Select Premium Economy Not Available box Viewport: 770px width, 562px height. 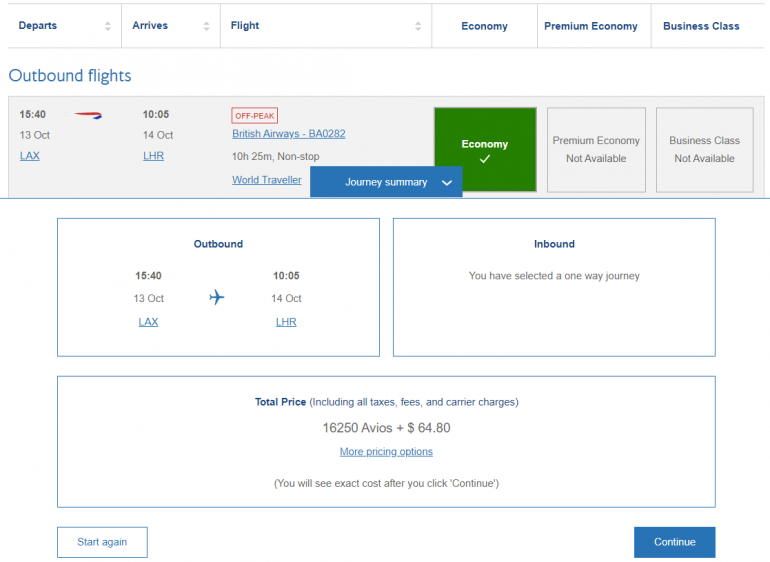click(x=596, y=150)
